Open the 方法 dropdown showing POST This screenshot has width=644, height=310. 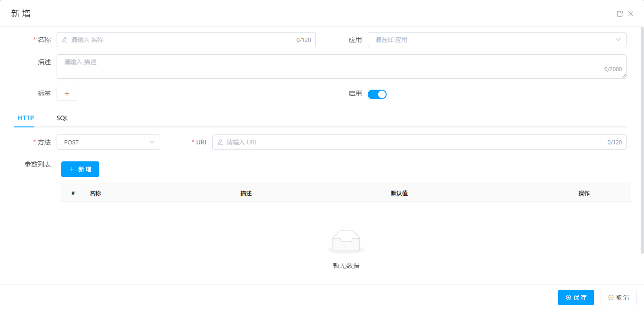[x=108, y=142]
